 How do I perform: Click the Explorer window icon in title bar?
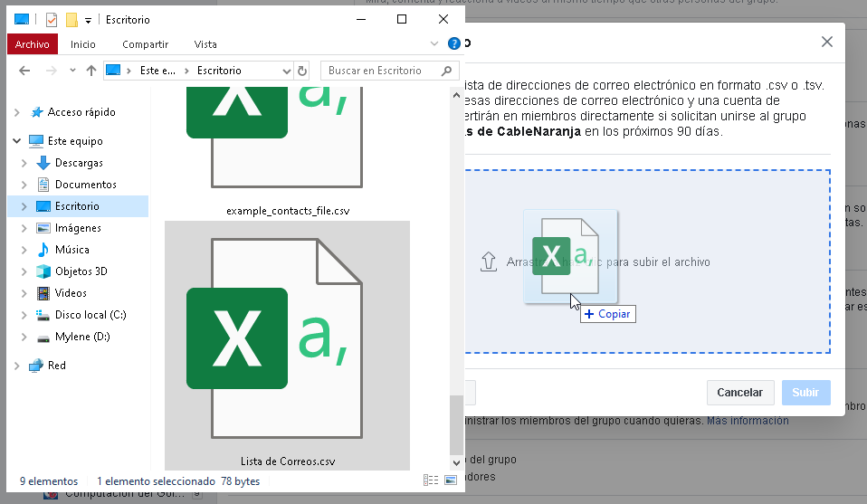[22, 20]
